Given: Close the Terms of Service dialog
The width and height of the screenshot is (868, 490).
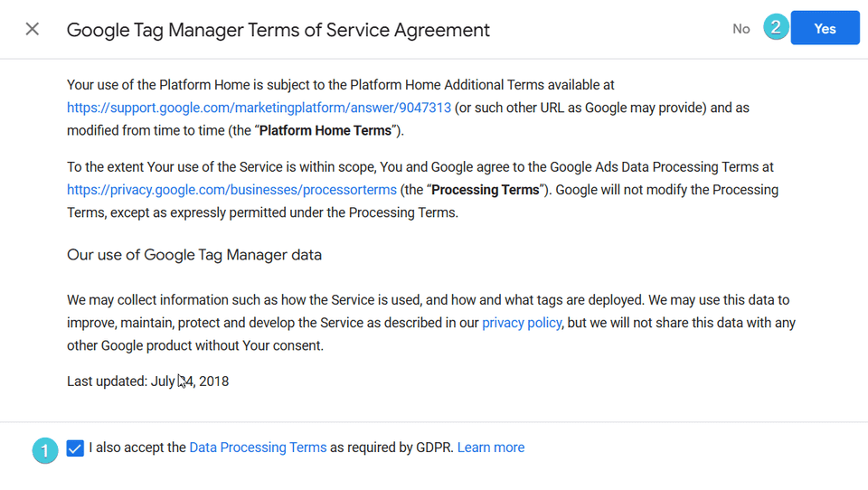Looking at the screenshot, I should 33,29.
